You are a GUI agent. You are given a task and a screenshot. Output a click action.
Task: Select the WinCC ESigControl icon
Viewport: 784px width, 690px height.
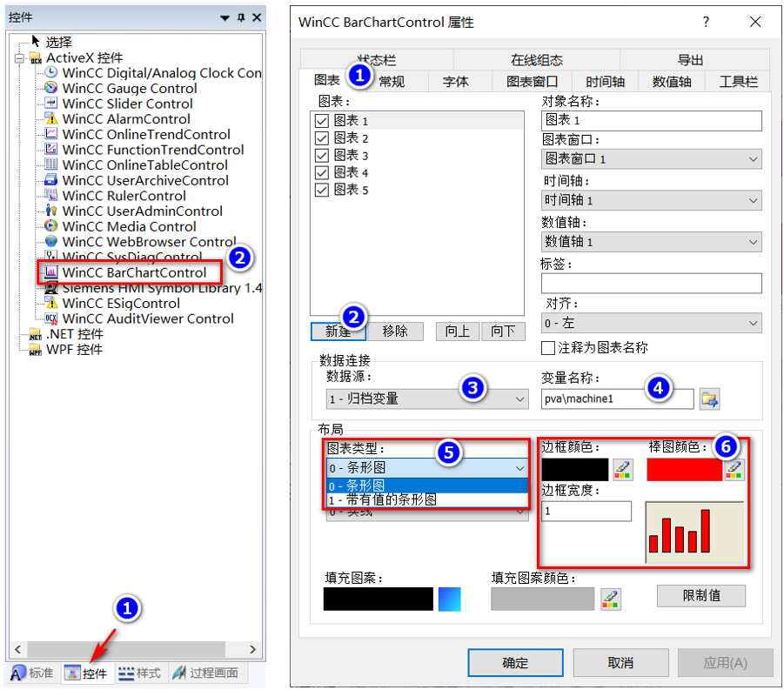[51, 303]
